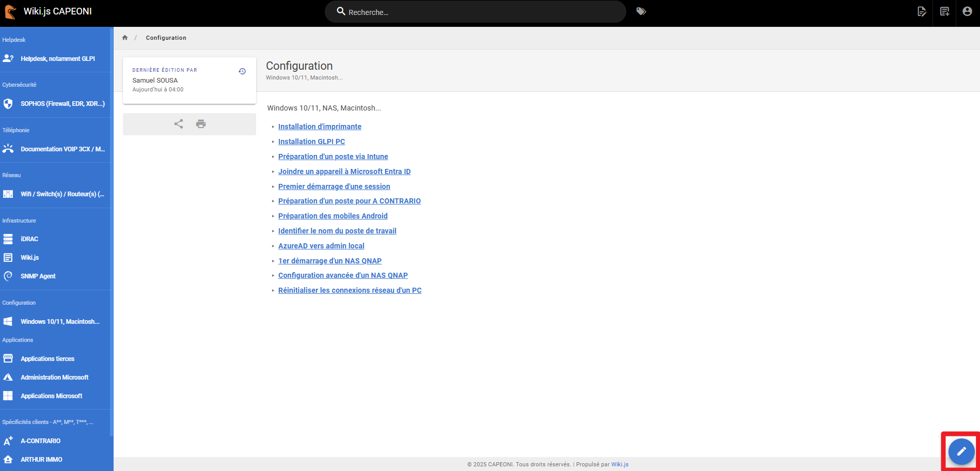Open Administration Microsoft sidebar entry
This screenshot has height=471, width=980.
[56, 378]
